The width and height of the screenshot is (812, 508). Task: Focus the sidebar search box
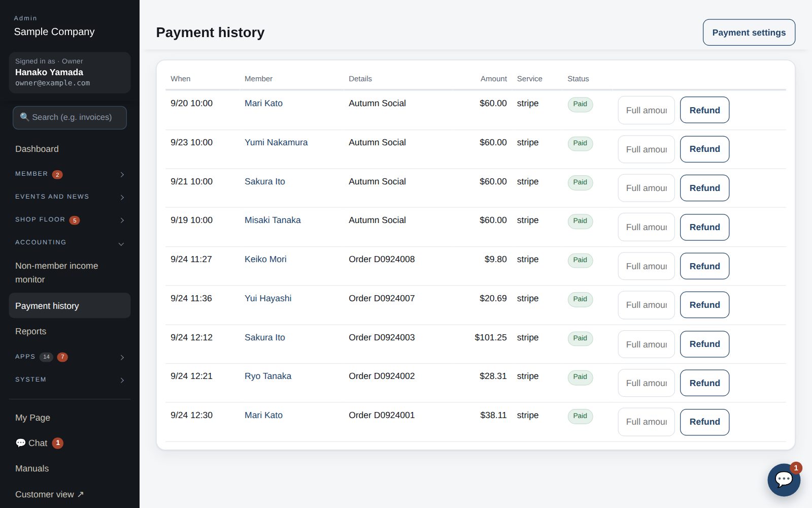pyautogui.click(x=70, y=117)
